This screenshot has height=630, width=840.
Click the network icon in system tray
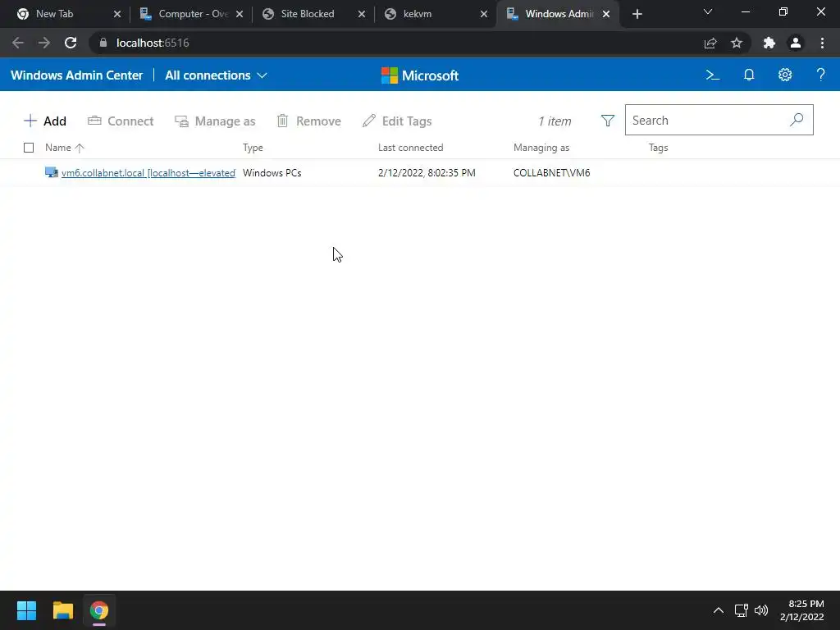(741, 610)
